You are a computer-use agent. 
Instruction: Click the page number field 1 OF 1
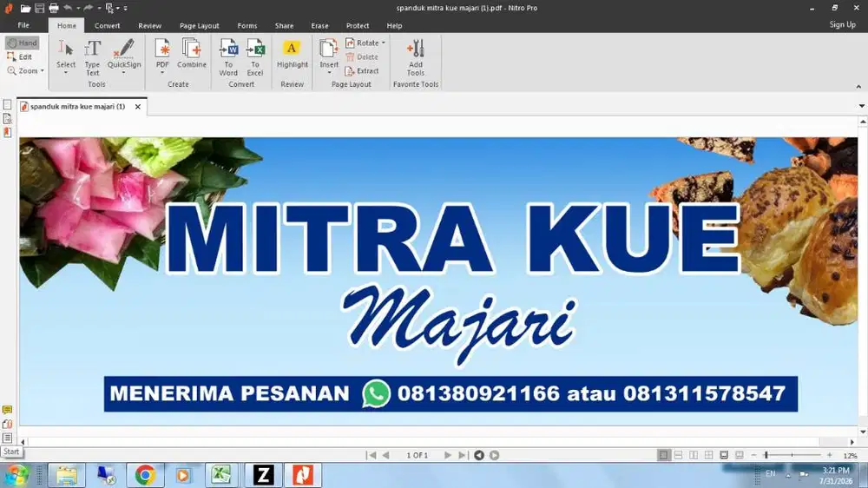[x=417, y=455]
